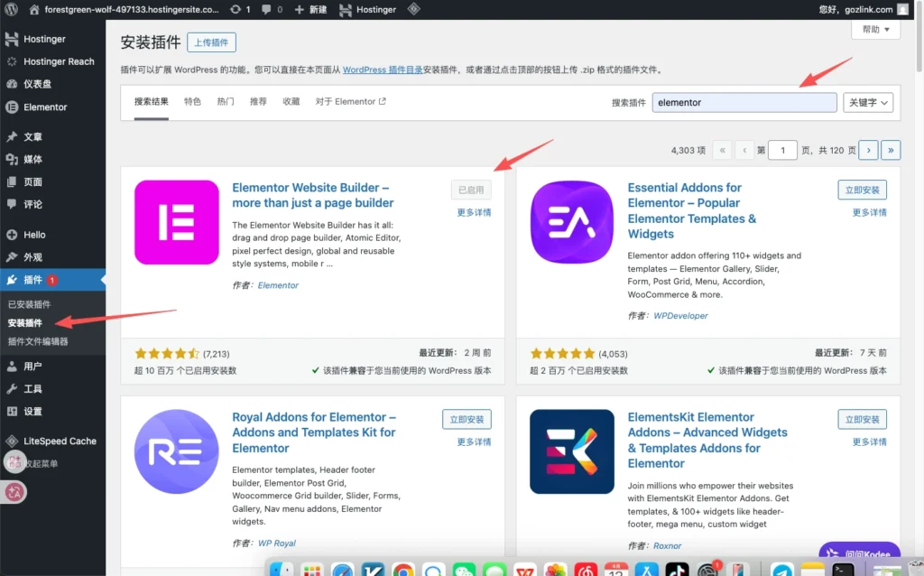Open author link WP Royal

pos(276,543)
